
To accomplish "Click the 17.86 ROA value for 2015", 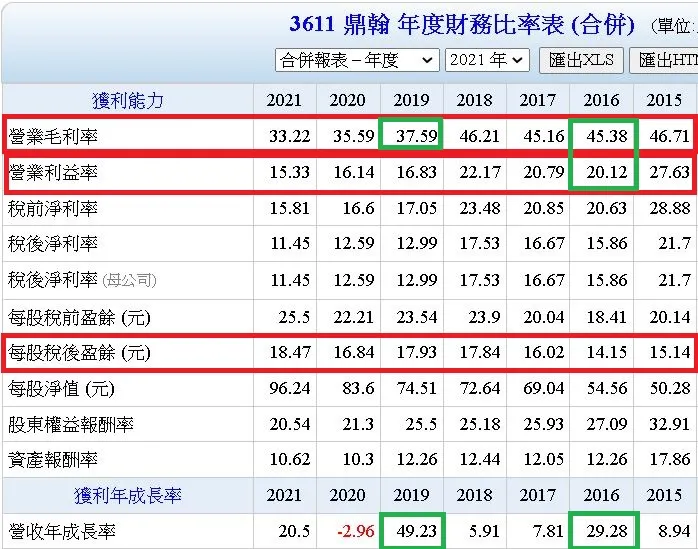I will (670, 459).
